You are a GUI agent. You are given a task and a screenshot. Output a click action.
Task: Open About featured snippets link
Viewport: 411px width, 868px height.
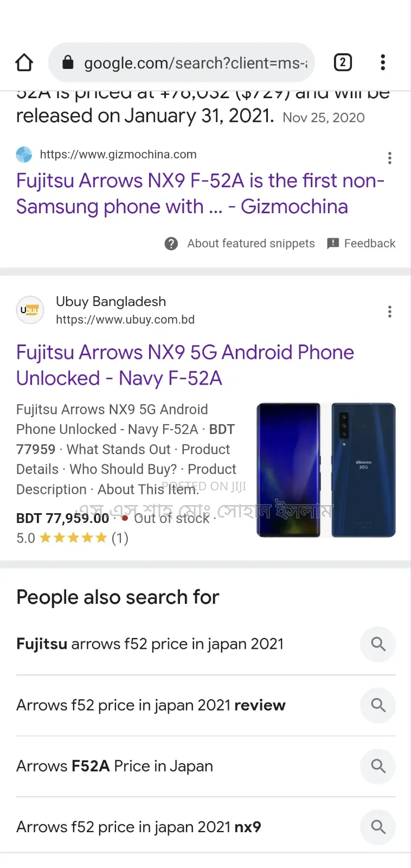pyautogui.click(x=251, y=244)
